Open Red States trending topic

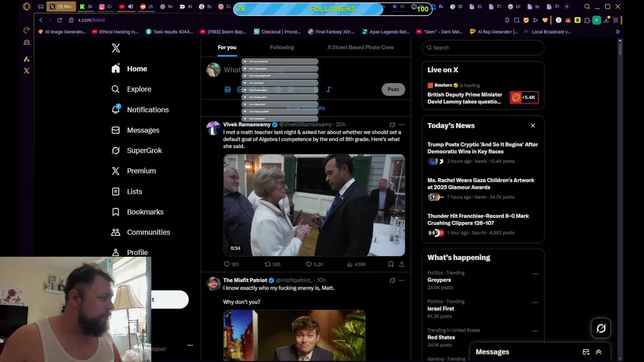pos(441,337)
